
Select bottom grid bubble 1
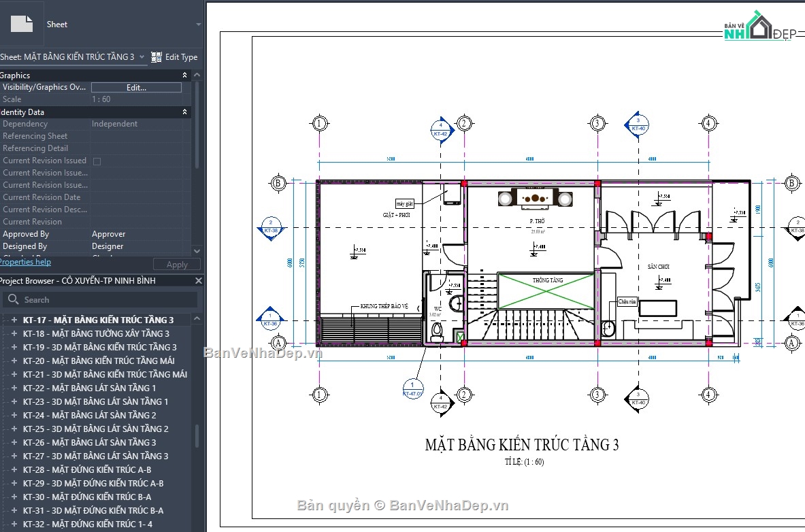tap(319, 395)
